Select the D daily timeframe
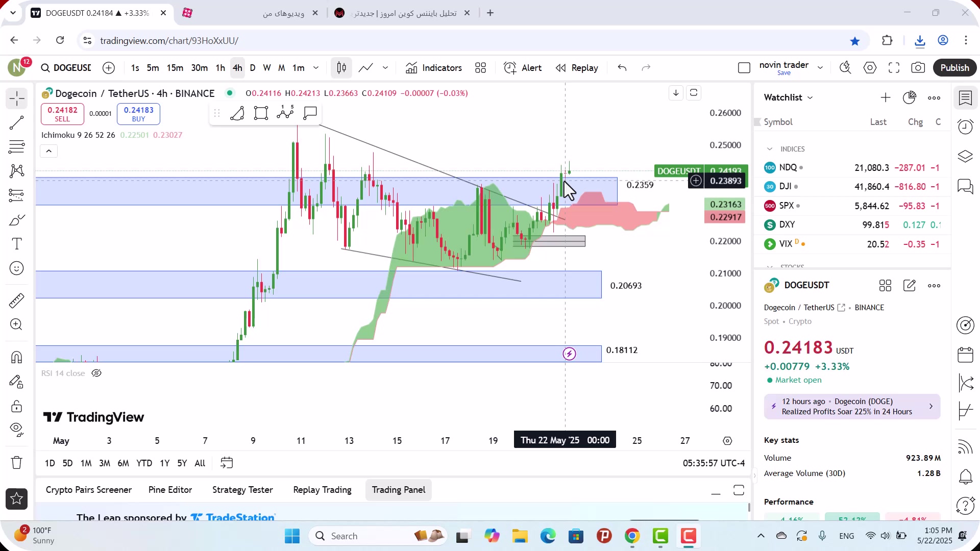Viewport: 980px width, 551px height. [x=253, y=68]
